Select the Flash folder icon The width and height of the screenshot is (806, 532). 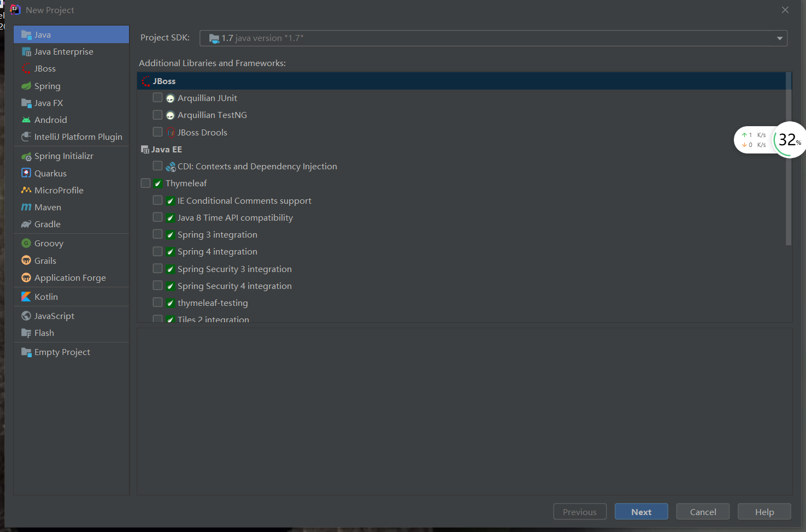[26, 333]
